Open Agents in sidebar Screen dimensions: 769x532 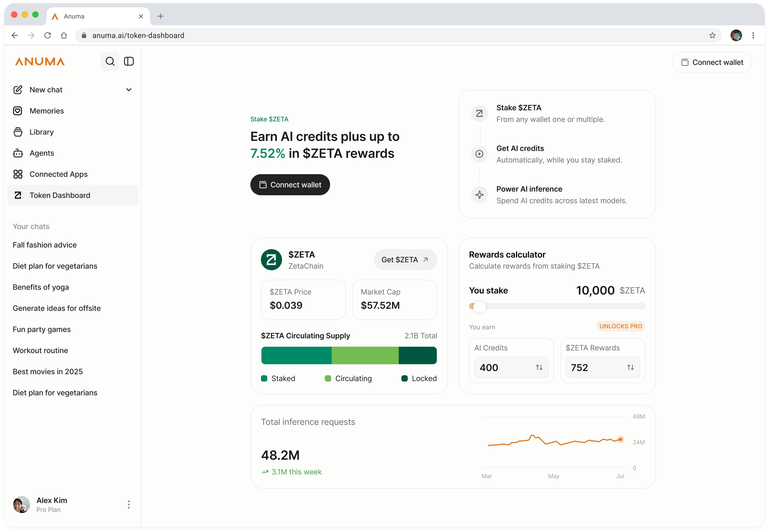tap(73, 153)
